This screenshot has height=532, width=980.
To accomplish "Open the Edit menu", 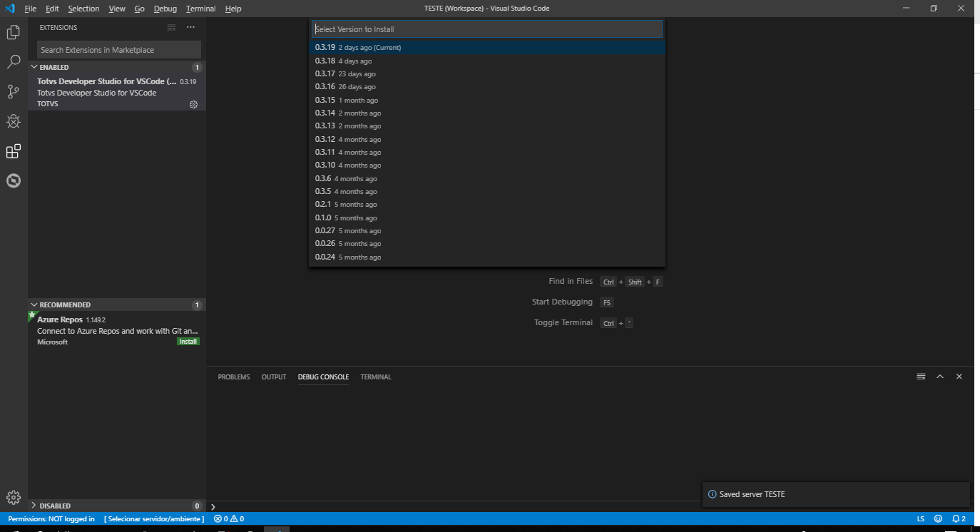I will 52,9.
